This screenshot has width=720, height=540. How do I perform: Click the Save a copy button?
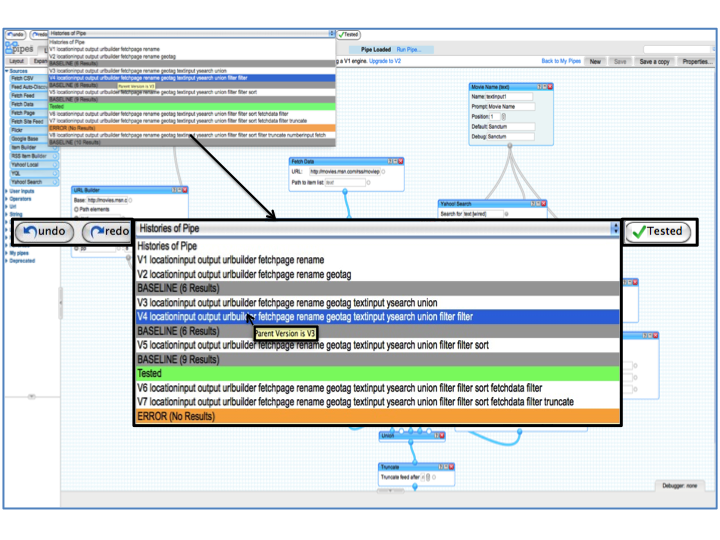click(x=654, y=62)
